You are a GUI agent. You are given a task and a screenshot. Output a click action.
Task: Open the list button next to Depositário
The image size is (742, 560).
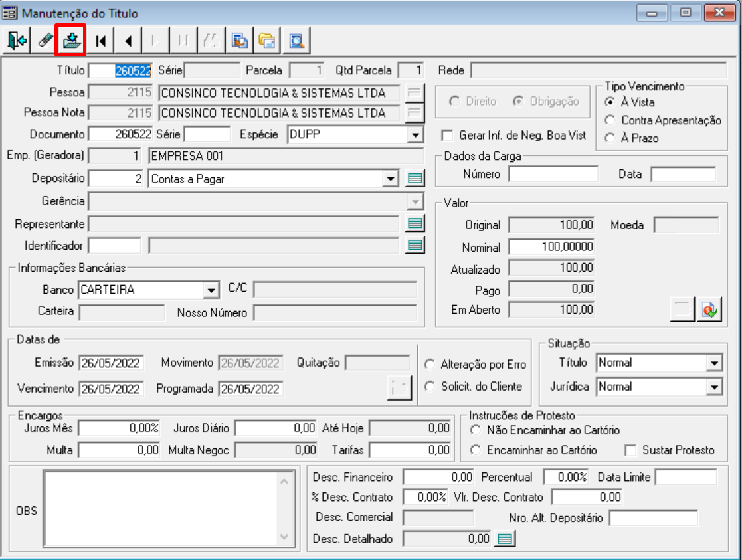pos(415,179)
